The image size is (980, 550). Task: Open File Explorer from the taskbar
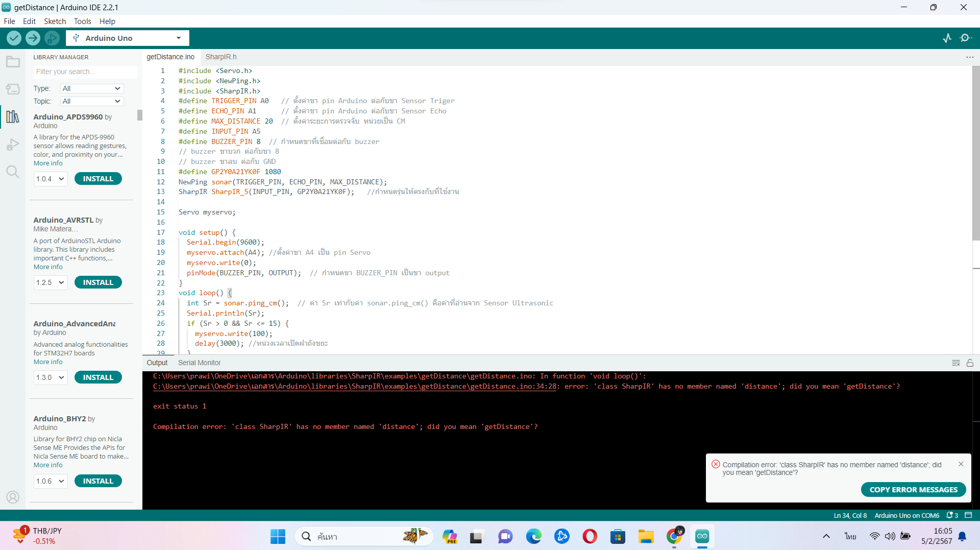(646, 536)
